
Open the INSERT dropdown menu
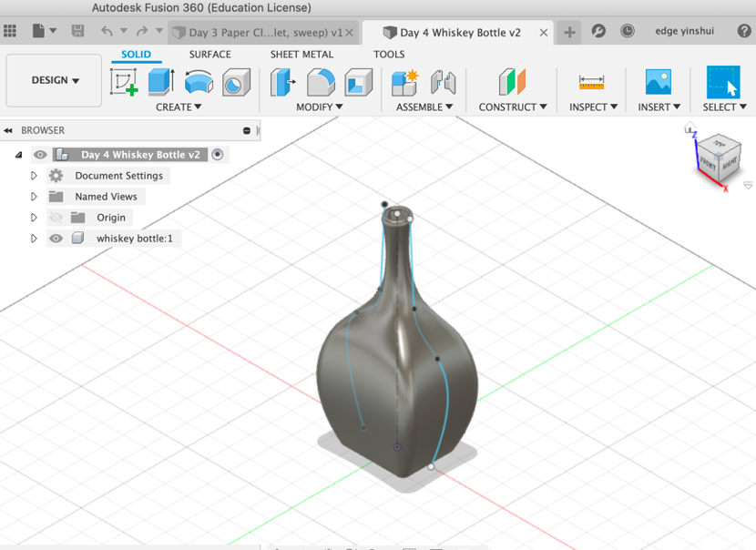(659, 107)
